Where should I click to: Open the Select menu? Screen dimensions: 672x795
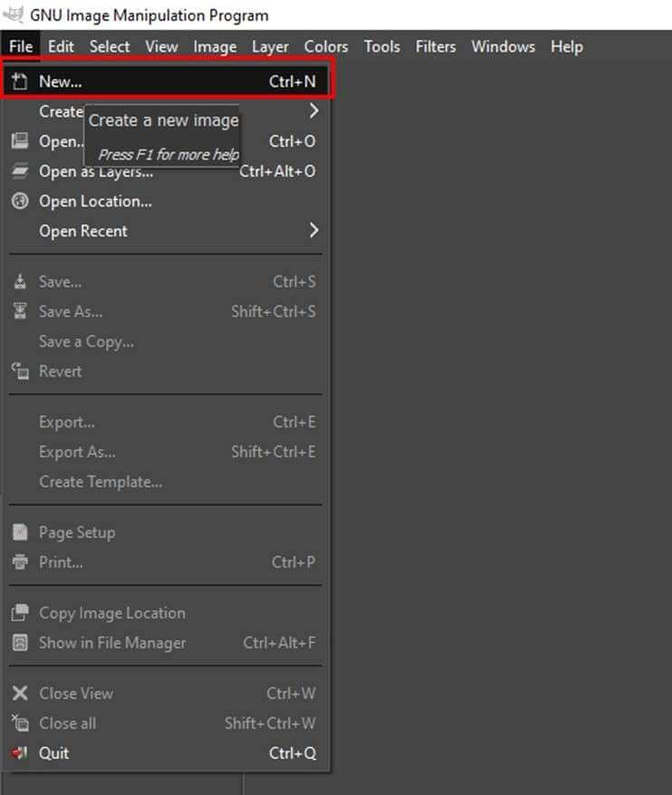110,47
